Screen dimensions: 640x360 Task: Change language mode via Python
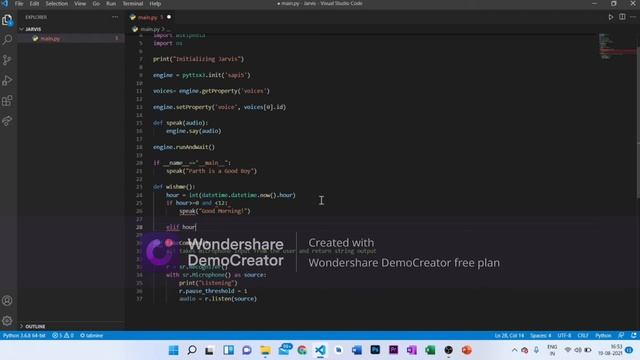click(603, 336)
